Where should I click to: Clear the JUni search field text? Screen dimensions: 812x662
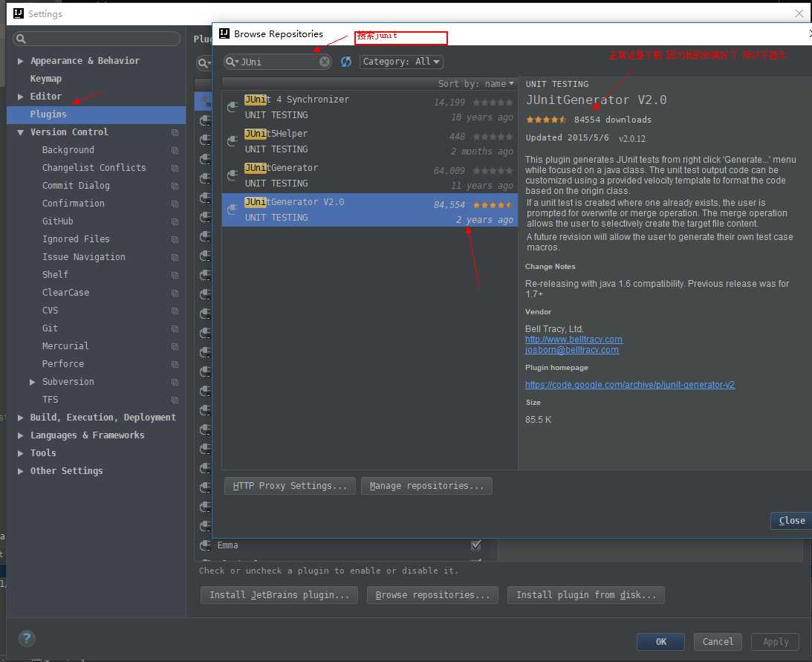pyautogui.click(x=324, y=62)
